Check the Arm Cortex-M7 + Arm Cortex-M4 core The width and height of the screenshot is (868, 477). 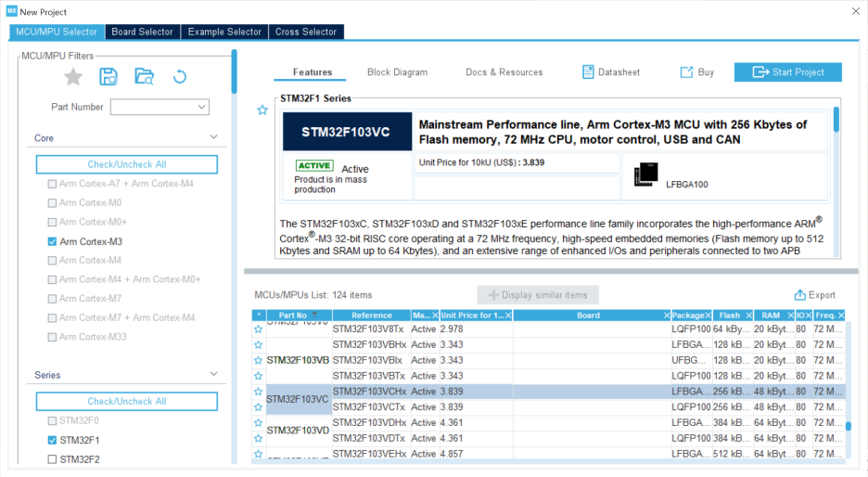[52, 318]
